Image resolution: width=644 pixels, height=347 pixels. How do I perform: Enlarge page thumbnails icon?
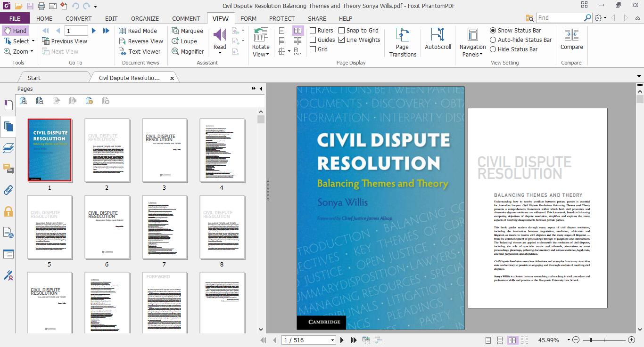[23, 101]
